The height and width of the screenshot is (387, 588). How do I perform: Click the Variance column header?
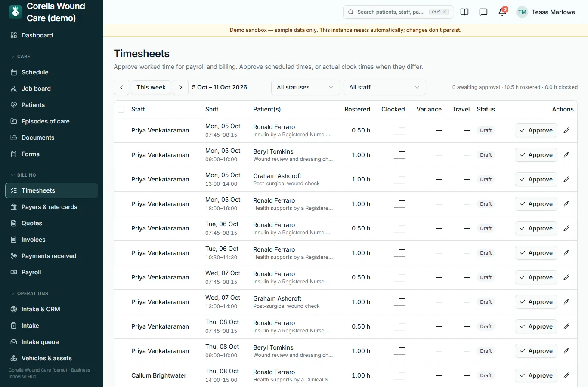click(x=429, y=109)
